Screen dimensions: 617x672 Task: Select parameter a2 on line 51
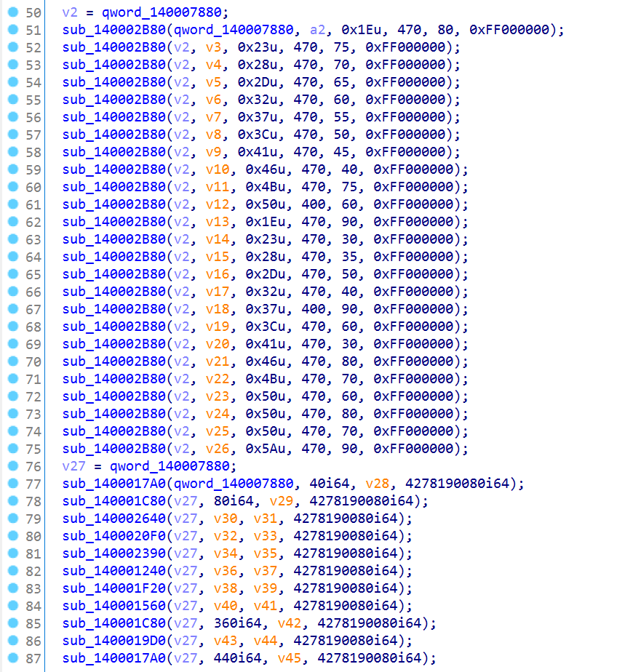(317, 30)
